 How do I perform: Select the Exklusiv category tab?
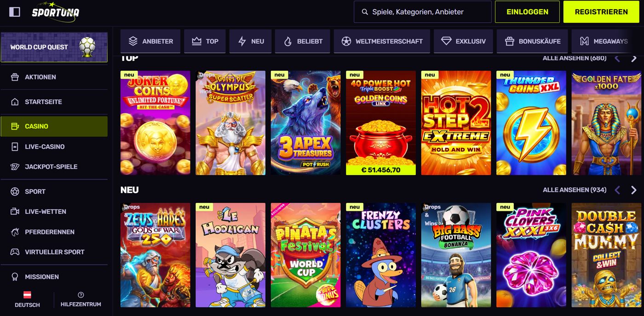coord(463,41)
